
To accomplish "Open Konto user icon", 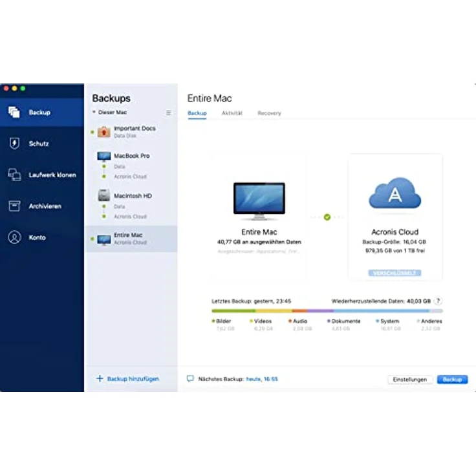I will (14, 237).
